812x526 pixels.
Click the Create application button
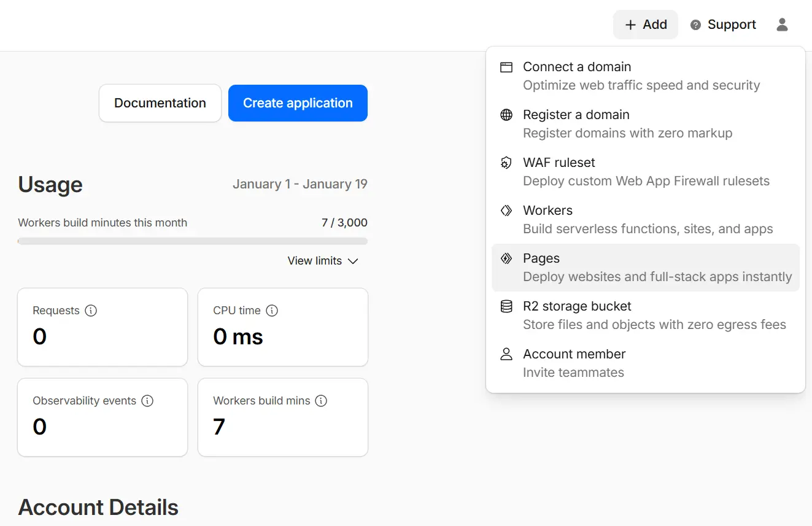coord(298,103)
